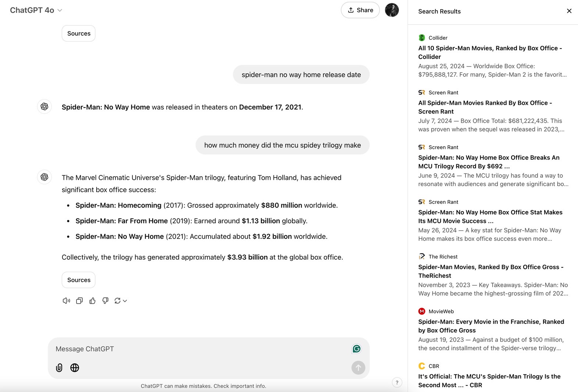
Task: Click the Screen Rant favicon above June 9 result
Action: (x=422, y=147)
